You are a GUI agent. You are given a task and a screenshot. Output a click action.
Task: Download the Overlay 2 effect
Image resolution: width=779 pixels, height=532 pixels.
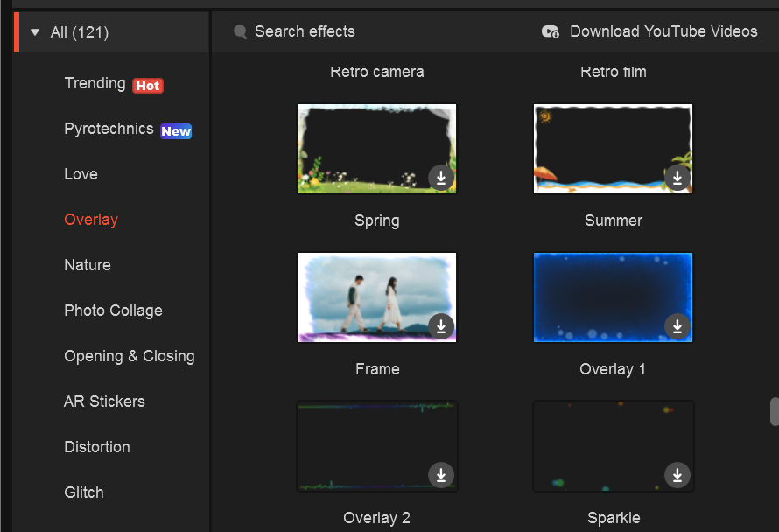[441, 475]
